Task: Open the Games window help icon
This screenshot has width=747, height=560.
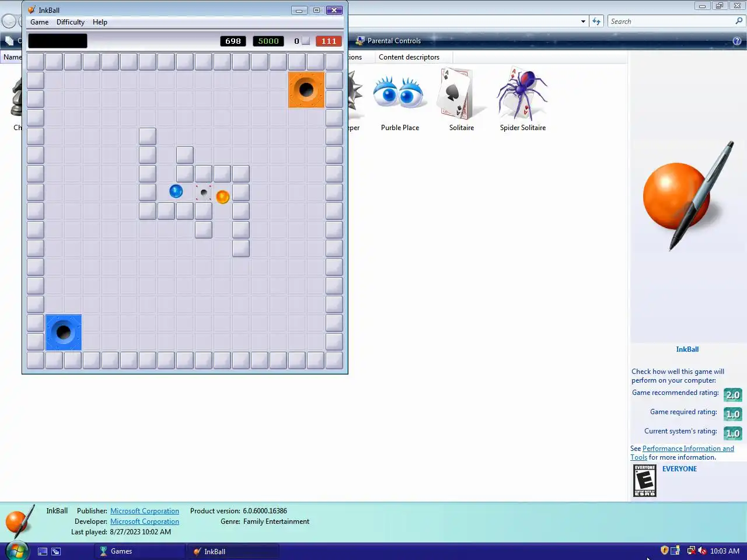Action: click(x=736, y=41)
